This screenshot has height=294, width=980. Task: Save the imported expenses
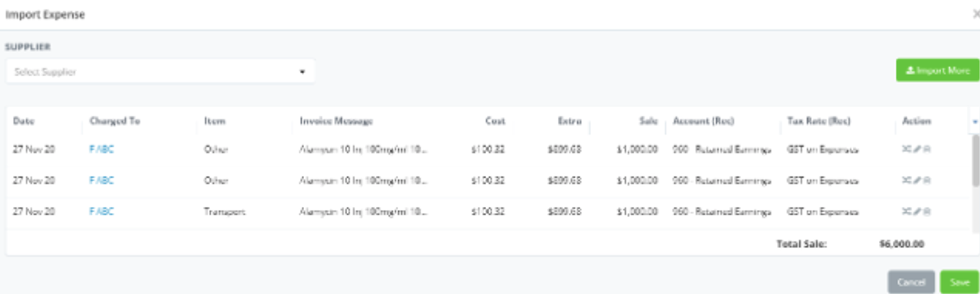959,282
